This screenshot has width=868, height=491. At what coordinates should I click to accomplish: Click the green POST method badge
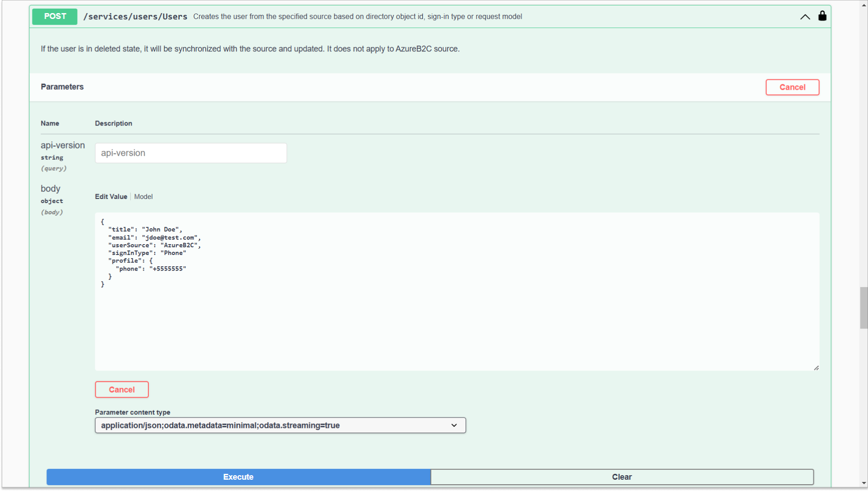point(55,16)
